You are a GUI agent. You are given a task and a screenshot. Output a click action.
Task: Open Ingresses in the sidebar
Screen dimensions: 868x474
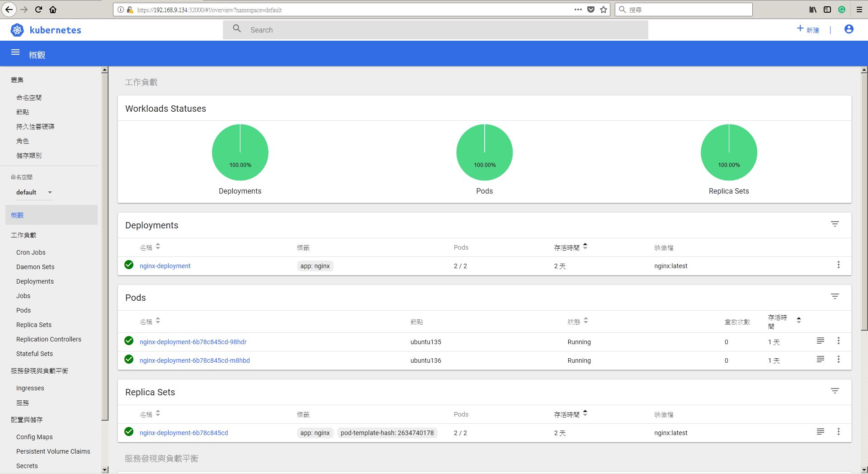[30, 388]
